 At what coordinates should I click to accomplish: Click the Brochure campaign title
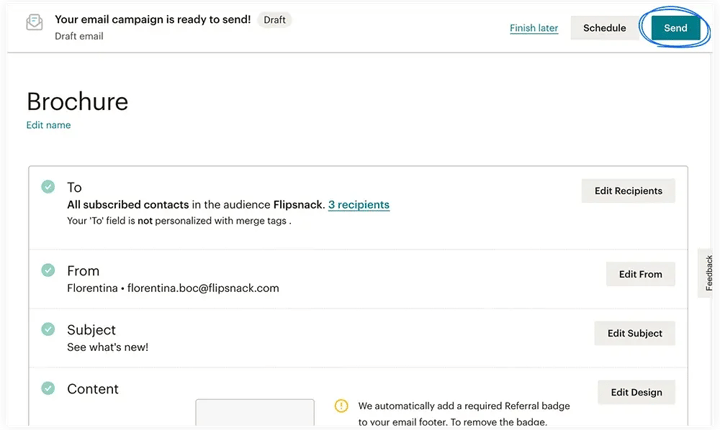77,102
